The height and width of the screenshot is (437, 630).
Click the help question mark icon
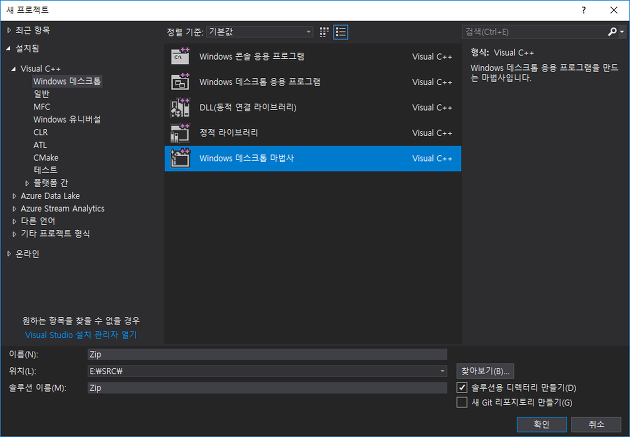(x=583, y=10)
